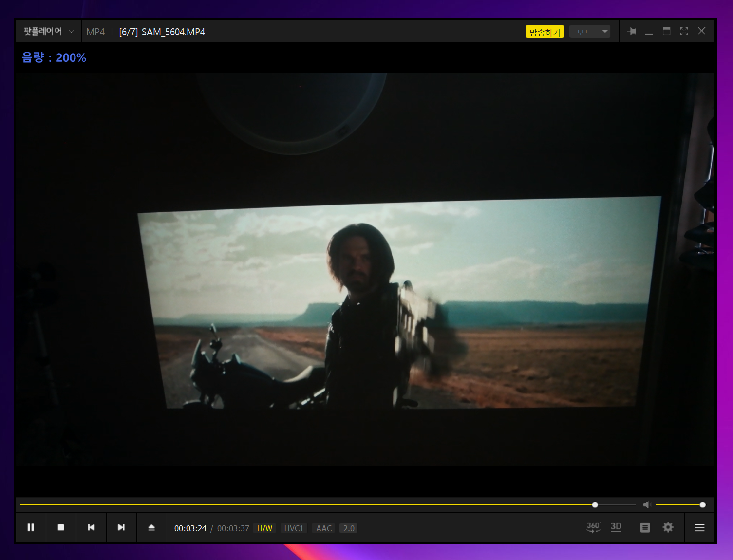Click the volume slider handle
This screenshot has width=733, height=560.
pos(702,504)
